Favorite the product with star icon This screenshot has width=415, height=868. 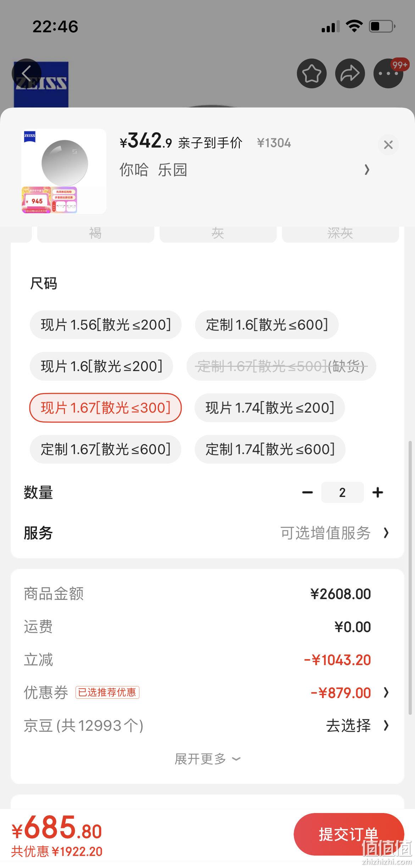coord(311,73)
